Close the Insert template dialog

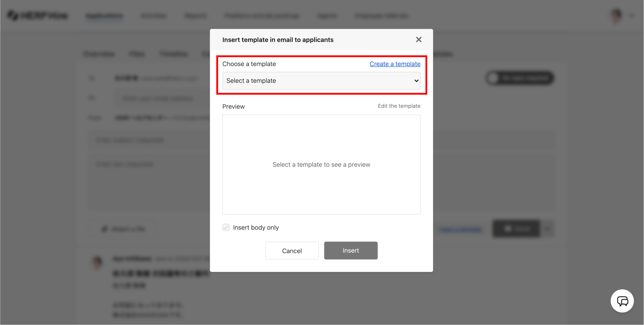[x=418, y=40]
